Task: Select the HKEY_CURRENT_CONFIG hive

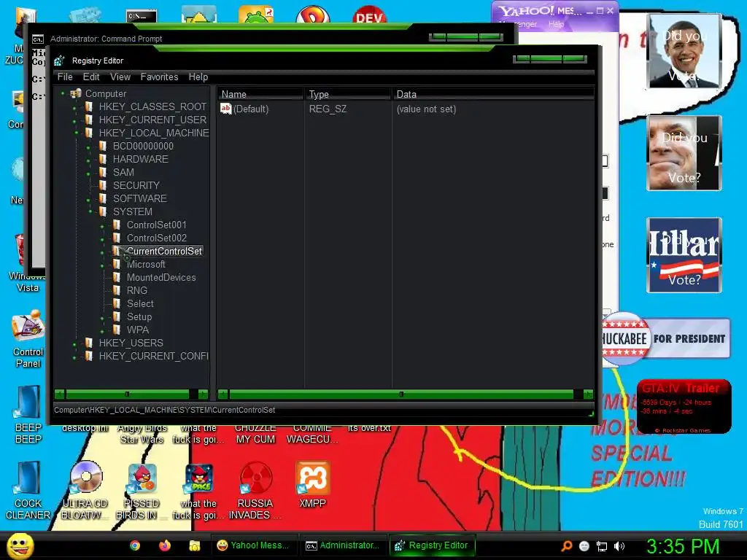Action: 153,356
